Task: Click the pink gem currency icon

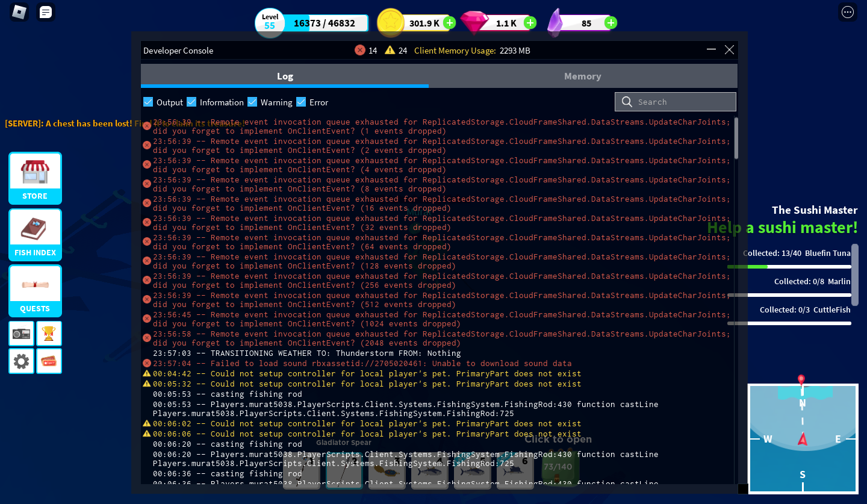Action: pyautogui.click(x=474, y=23)
